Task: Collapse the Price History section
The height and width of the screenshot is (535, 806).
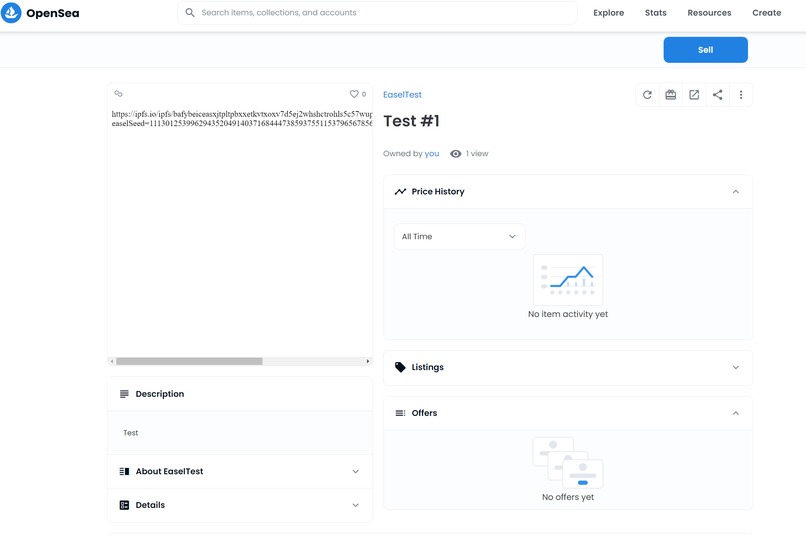Action: point(736,192)
